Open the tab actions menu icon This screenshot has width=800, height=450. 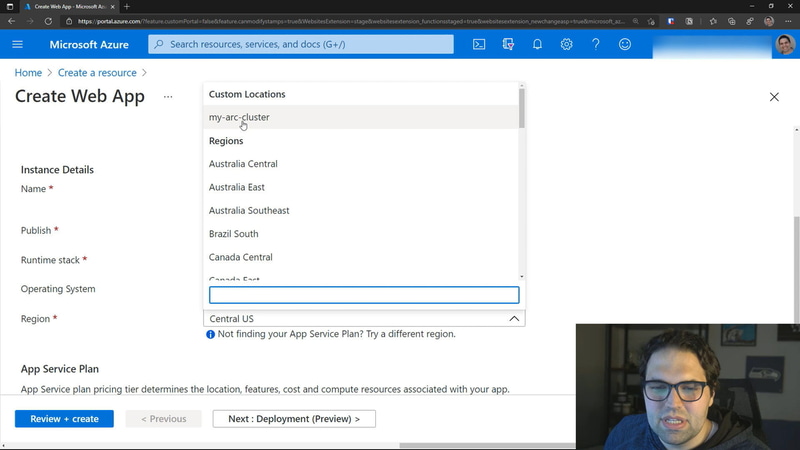10,7
